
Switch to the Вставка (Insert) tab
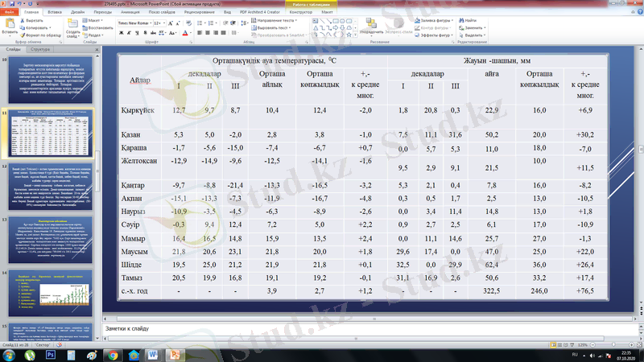click(55, 13)
